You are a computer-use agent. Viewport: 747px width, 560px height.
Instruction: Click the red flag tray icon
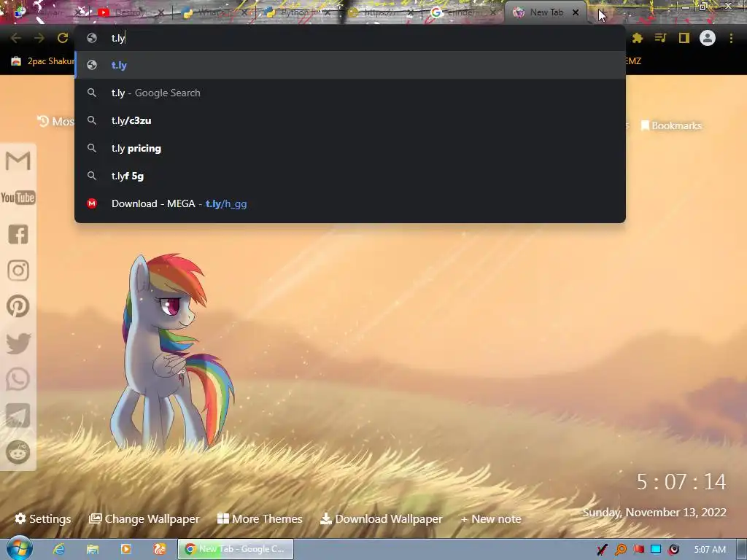click(638, 550)
